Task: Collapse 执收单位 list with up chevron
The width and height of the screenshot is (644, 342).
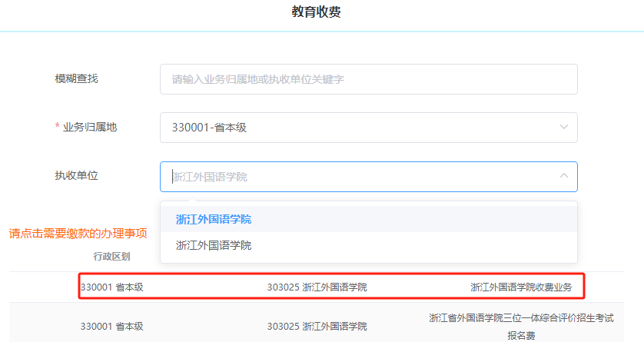Action: click(x=564, y=177)
